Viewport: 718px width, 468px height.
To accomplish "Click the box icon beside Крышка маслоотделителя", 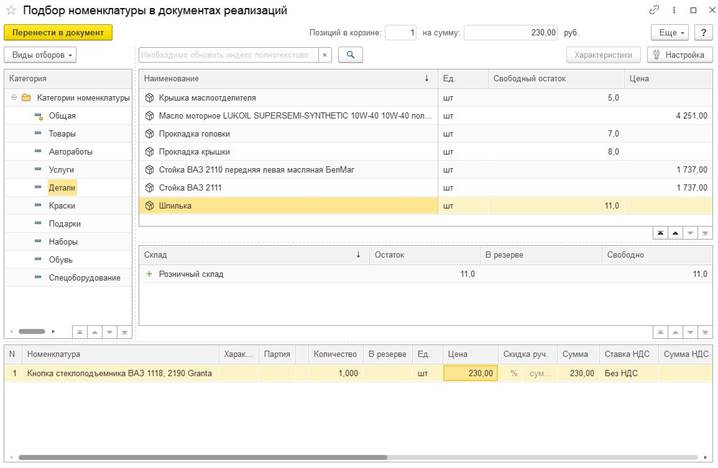I will point(149,98).
